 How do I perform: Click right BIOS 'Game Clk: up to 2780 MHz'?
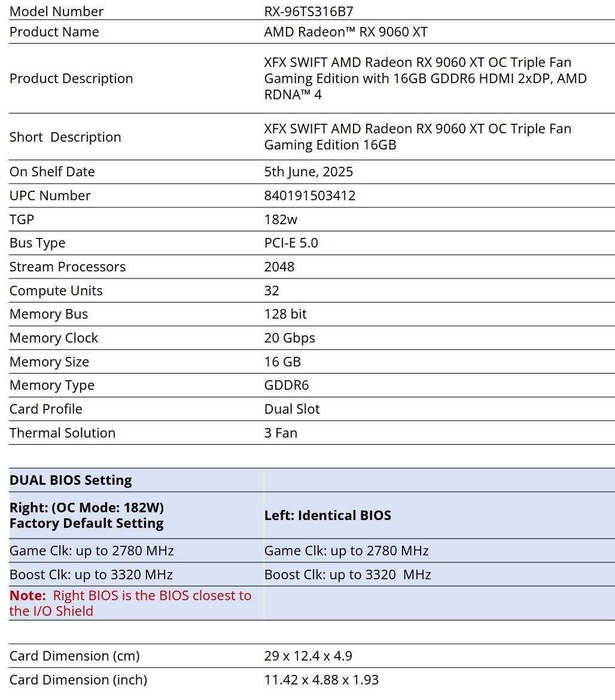tap(92, 551)
